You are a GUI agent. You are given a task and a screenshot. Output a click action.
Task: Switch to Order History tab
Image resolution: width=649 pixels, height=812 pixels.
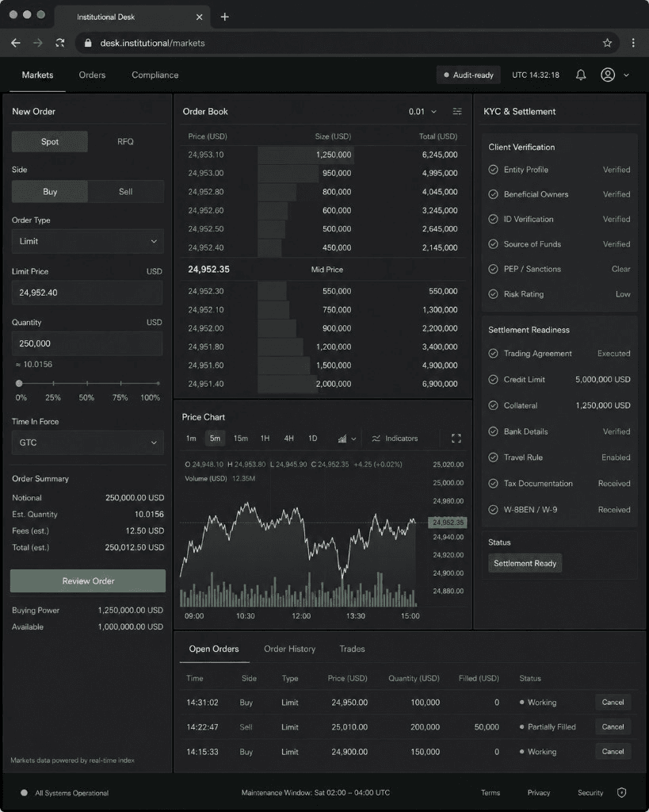pos(289,649)
